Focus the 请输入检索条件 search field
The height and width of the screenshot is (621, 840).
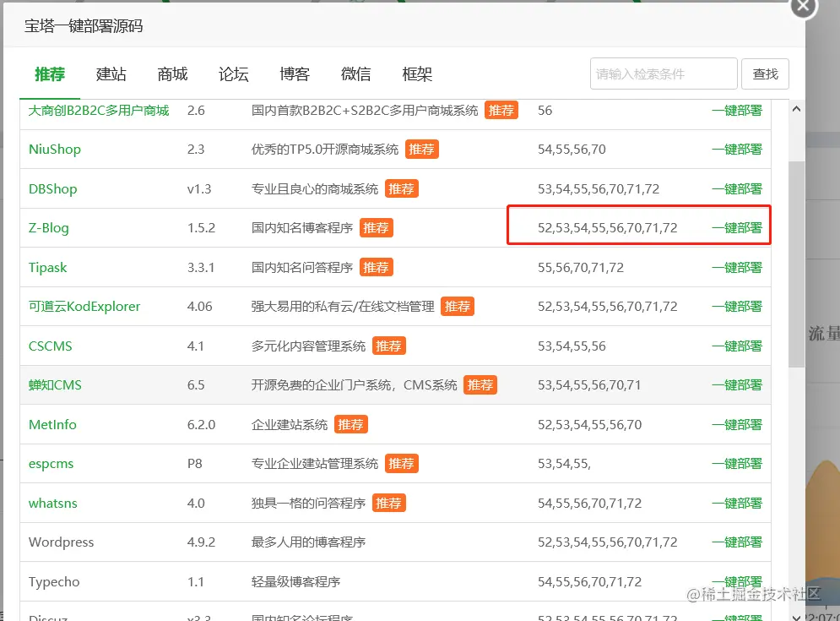pos(664,74)
